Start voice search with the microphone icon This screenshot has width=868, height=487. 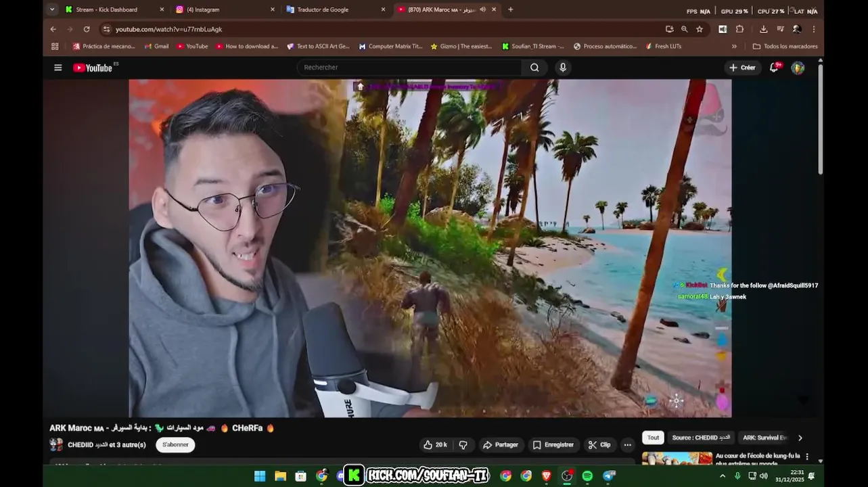(562, 68)
